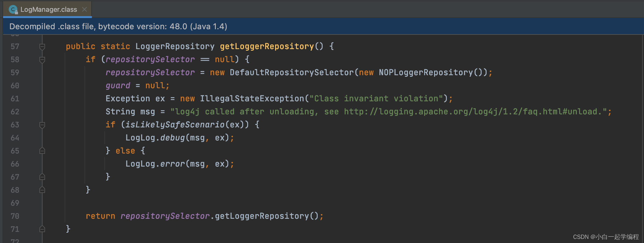Screen dimensions: 644x243
Task: Collapse the if block fold at line 58
Action: click(x=42, y=60)
